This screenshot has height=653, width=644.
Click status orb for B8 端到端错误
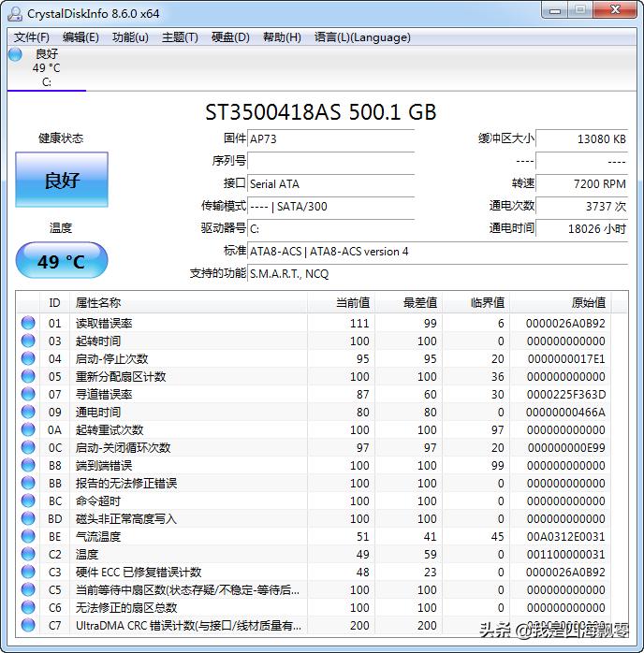[x=28, y=465]
